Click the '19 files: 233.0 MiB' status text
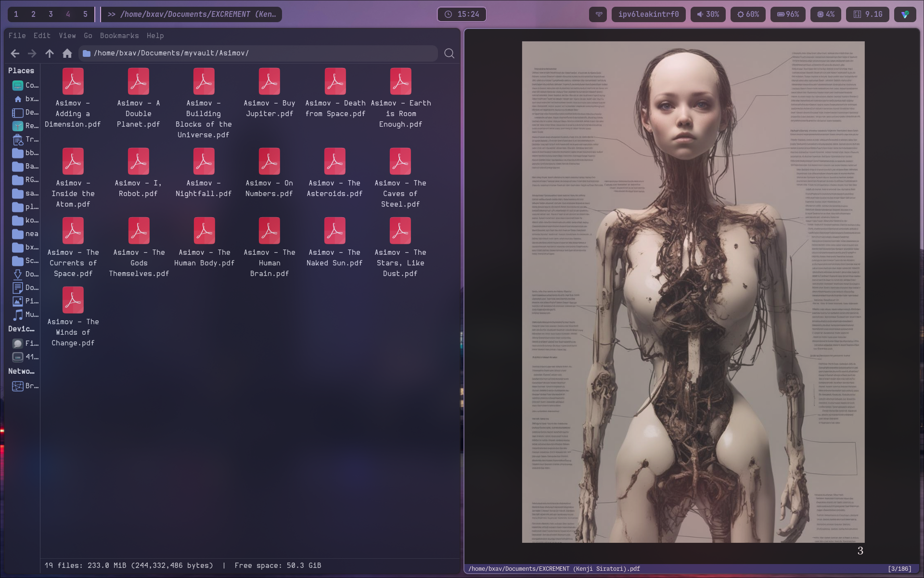Viewport: 924px width, 578px height. click(x=129, y=565)
